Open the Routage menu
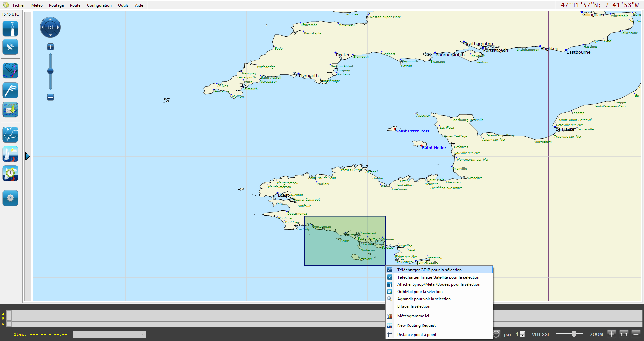 pos(56,5)
